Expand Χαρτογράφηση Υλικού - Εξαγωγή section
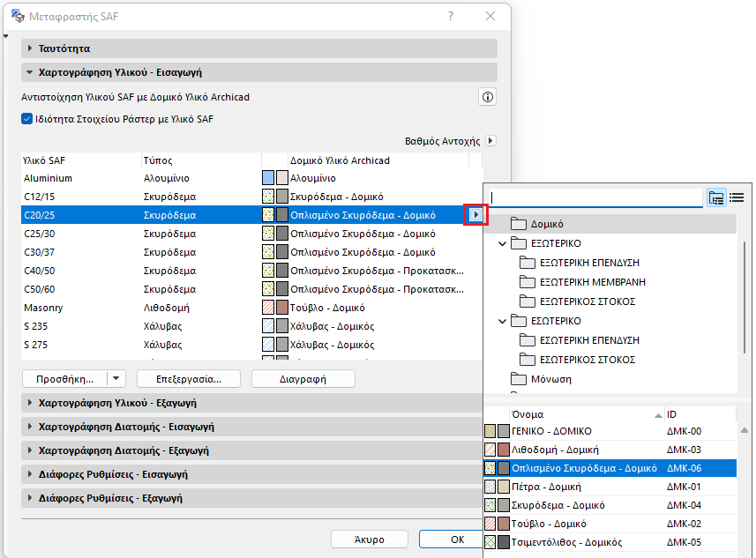The width and height of the screenshot is (756, 558). pyautogui.click(x=30, y=402)
